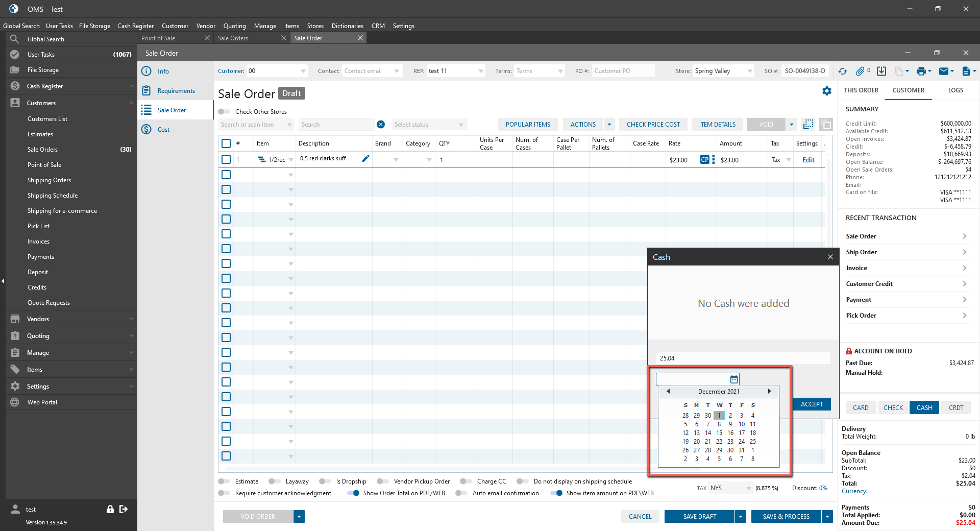Click the envelope email icon
Viewport: 980px width, 531px height.
tap(944, 71)
